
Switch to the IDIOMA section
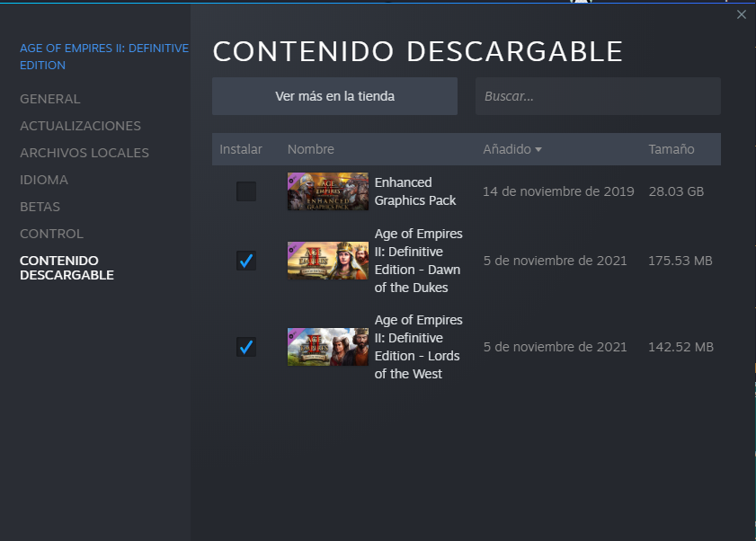tap(44, 180)
